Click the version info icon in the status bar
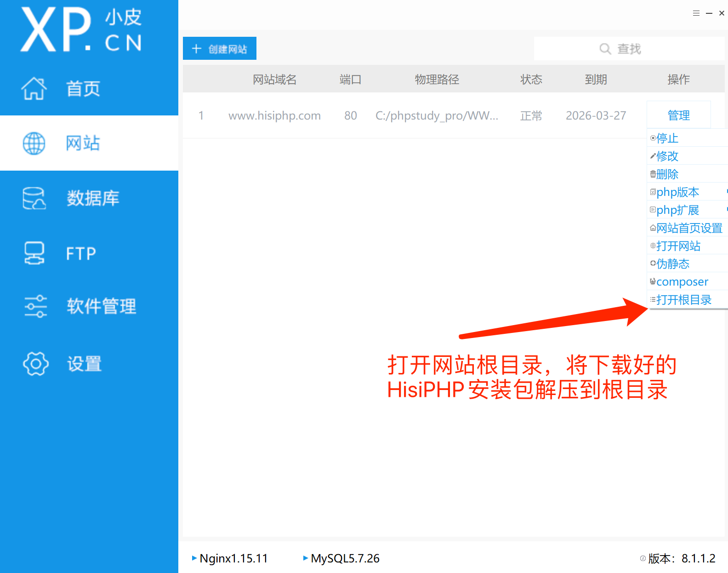The height and width of the screenshot is (573, 728). tap(643, 558)
